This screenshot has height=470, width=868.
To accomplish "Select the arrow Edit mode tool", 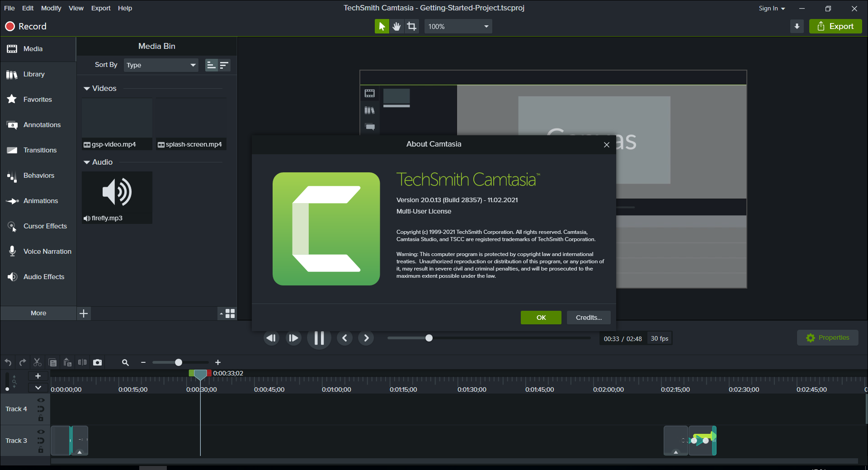I will point(382,26).
